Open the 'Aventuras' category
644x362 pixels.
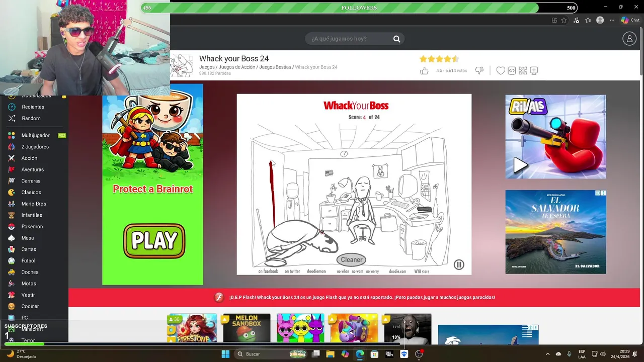(x=32, y=169)
